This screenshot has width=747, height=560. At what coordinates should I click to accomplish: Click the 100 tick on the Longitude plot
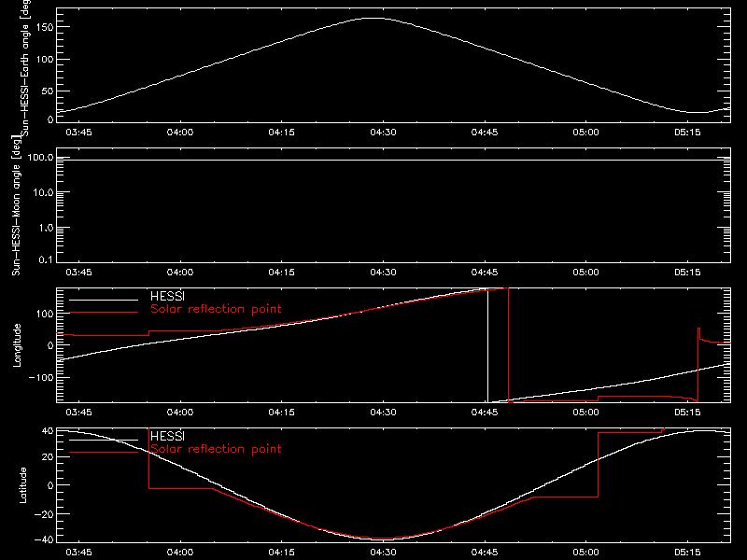tap(45, 314)
